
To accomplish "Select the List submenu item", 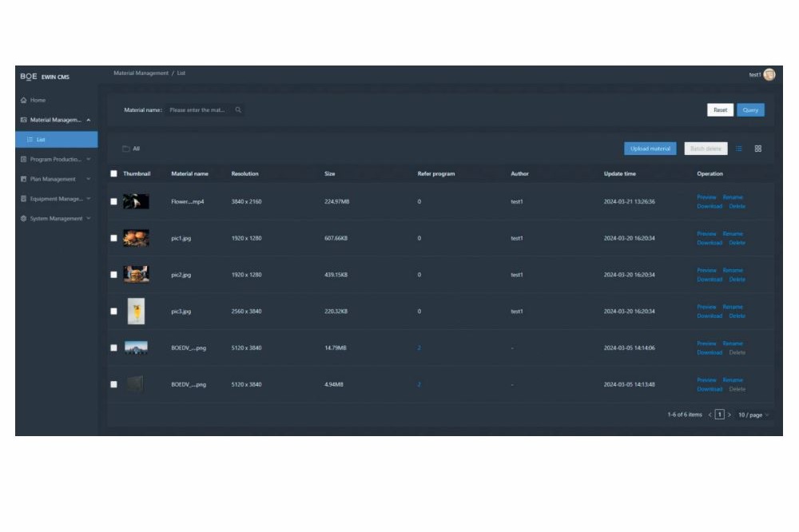I will coord(57,140).
